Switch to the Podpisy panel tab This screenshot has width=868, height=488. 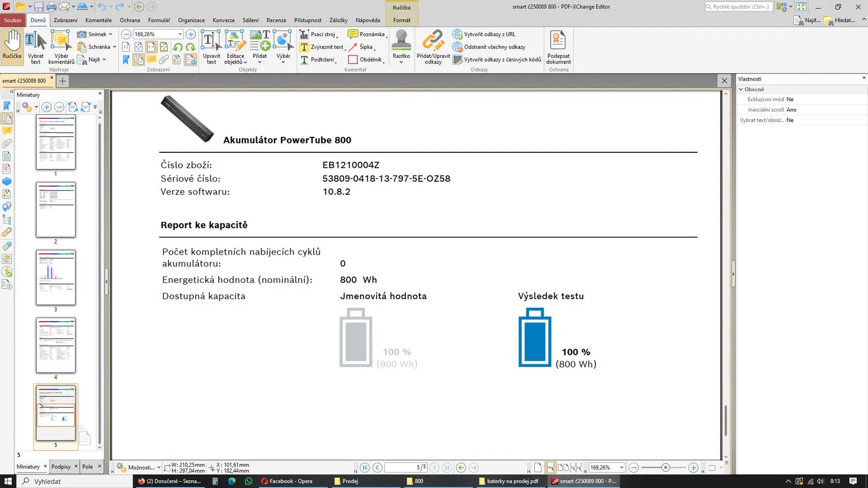61,466
